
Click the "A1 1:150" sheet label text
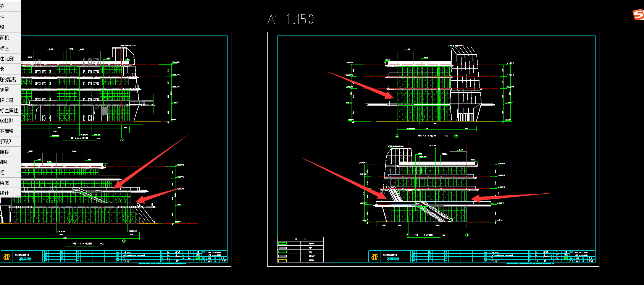291,19
